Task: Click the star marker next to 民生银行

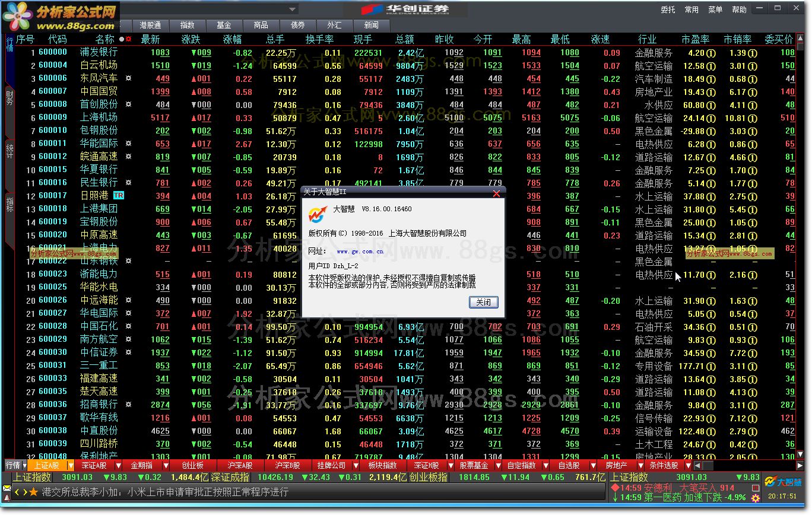Action: (x=129, y=183)
